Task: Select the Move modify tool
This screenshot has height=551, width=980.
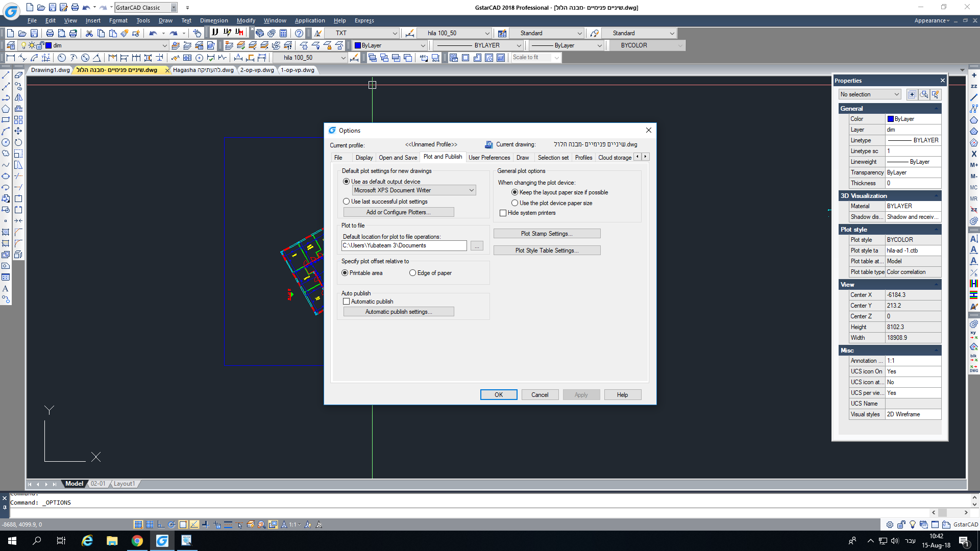Action: (18, 131)
